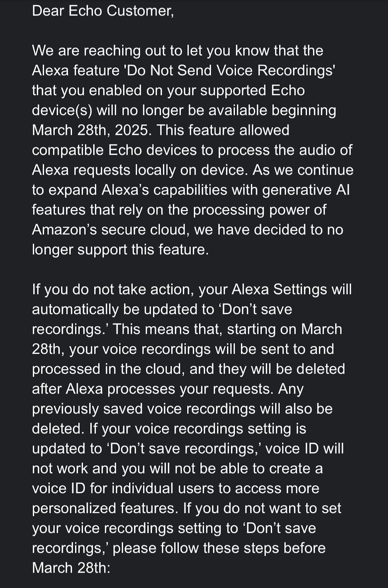Screen dimensions: 388x588
Task: Click the word 'device(s)' in the email
Action: [x=62, y=110]
